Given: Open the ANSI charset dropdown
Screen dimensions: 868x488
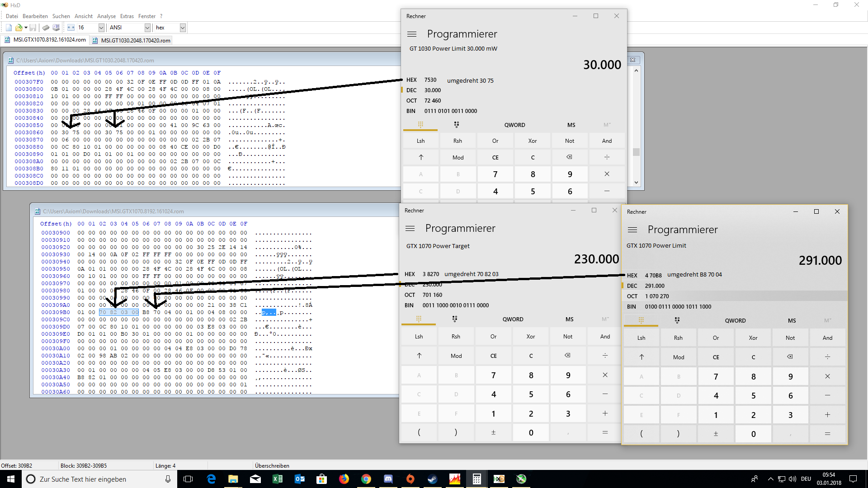Looking at the screenshot, I should (x=147, y=28).
